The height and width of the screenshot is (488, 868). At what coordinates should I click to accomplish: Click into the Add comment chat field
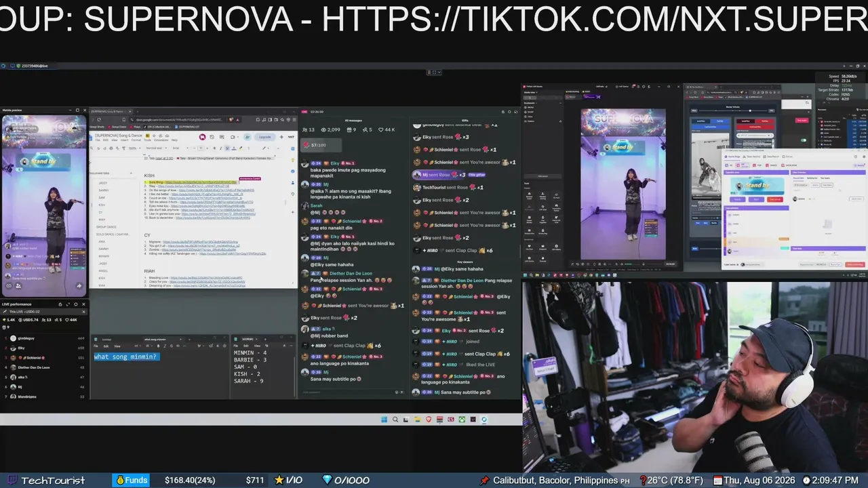click(x=347, y=392)
